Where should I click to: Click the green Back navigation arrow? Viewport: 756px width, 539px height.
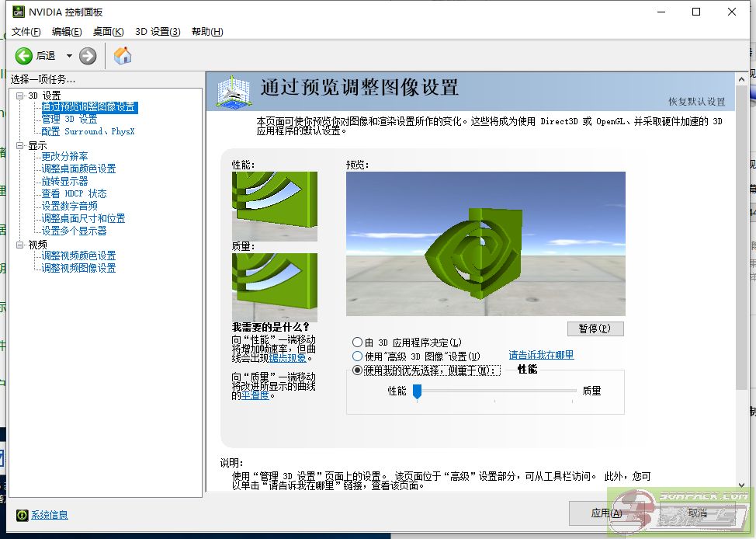pos(23,55)
